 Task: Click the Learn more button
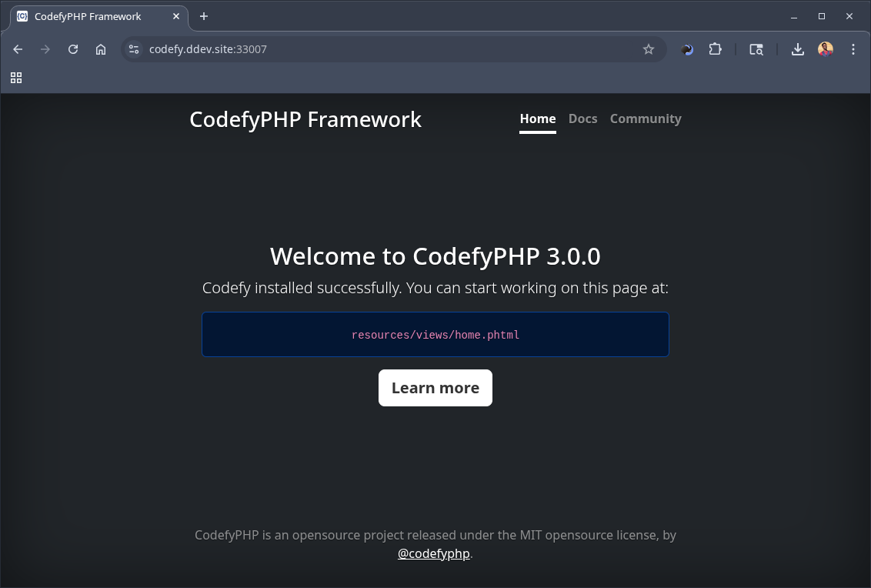[435, 388]
